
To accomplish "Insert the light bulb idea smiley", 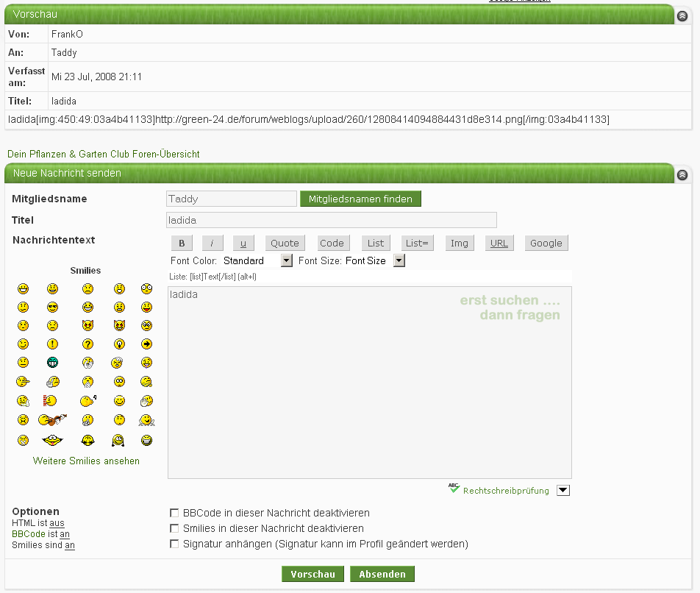I will [118, 344].
